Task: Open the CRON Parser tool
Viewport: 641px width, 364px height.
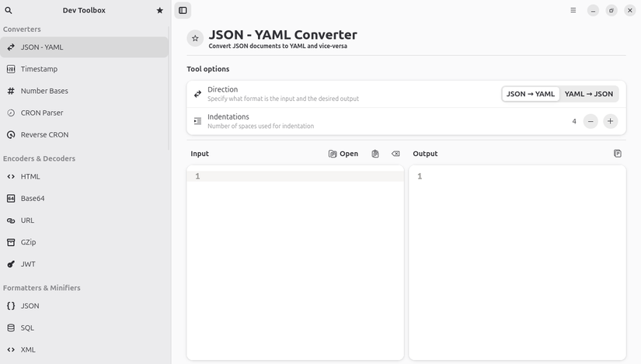Action: click(84, 113)
